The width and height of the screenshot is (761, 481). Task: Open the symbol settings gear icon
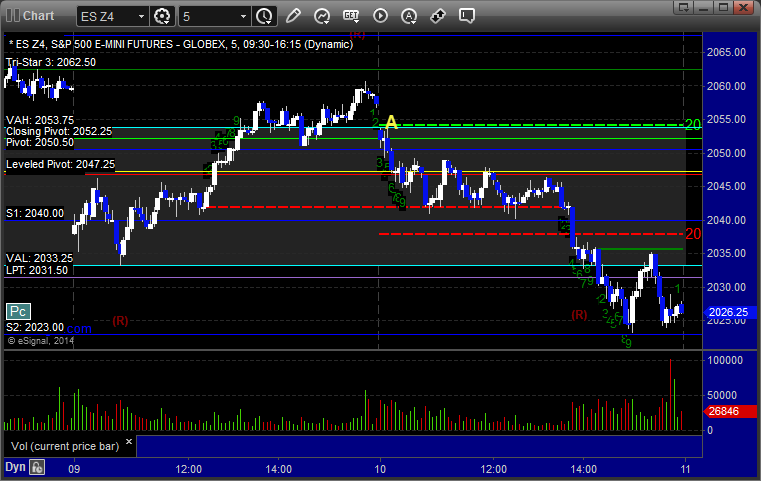[162, 16]
